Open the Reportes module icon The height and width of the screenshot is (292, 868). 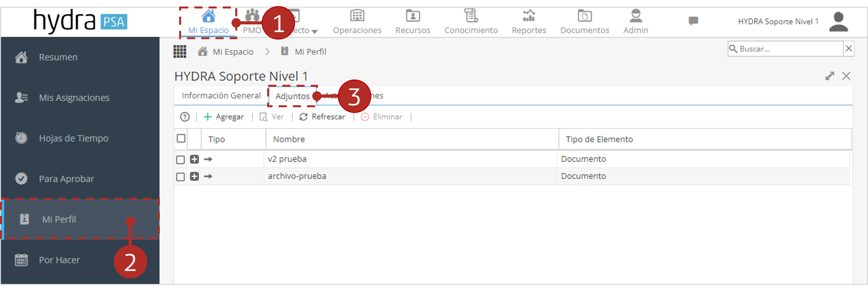pyautogui.click(x=529, y=16)
